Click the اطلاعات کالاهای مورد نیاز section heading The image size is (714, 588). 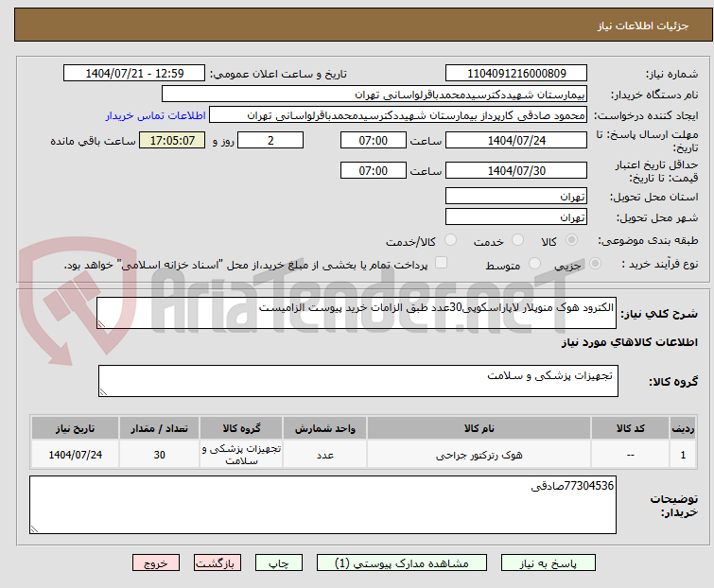pyautogui.click(x=629, y=342)
